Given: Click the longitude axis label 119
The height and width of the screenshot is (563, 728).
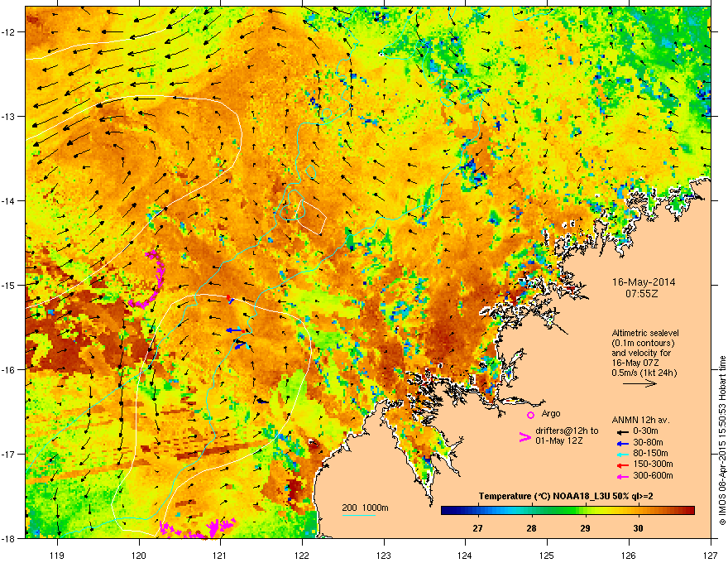Looking at the screenshot, I should click(x=57, y=555).
